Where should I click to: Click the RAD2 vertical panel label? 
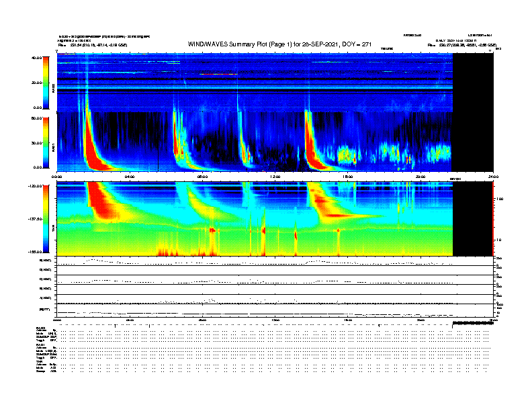click(x=53, y=88)
